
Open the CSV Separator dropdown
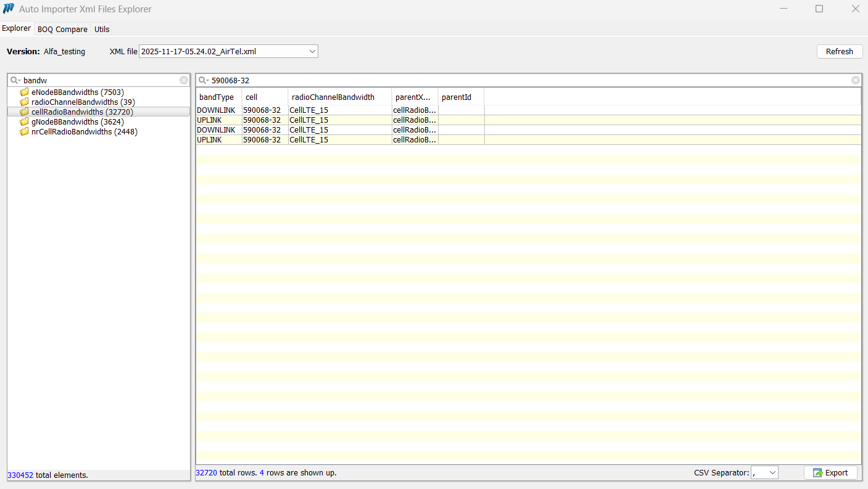tap(772, 473)
